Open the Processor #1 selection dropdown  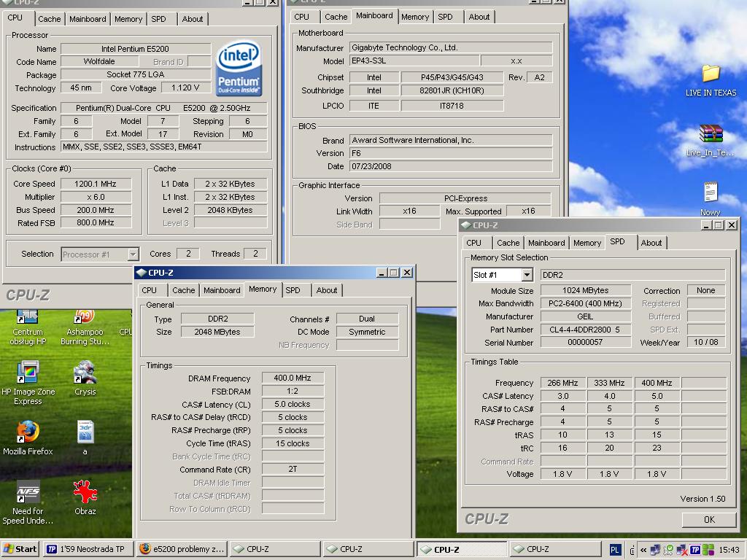point(133,254)
